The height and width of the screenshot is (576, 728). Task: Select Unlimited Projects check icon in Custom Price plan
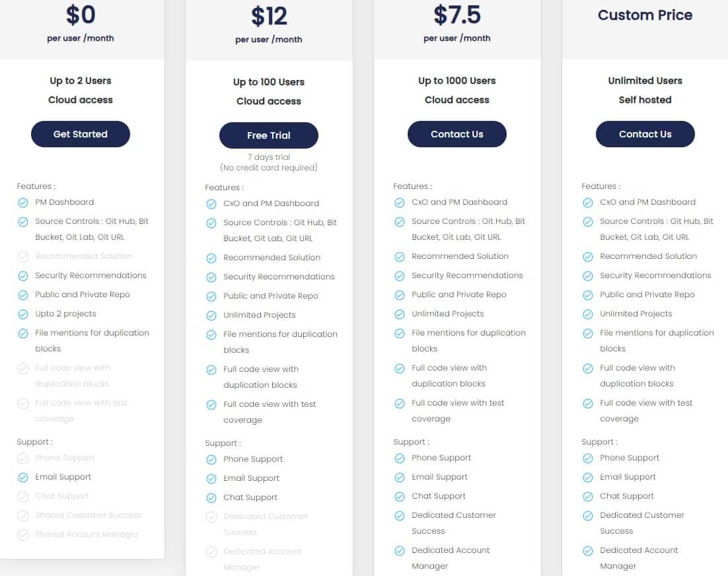pos(588,314)
